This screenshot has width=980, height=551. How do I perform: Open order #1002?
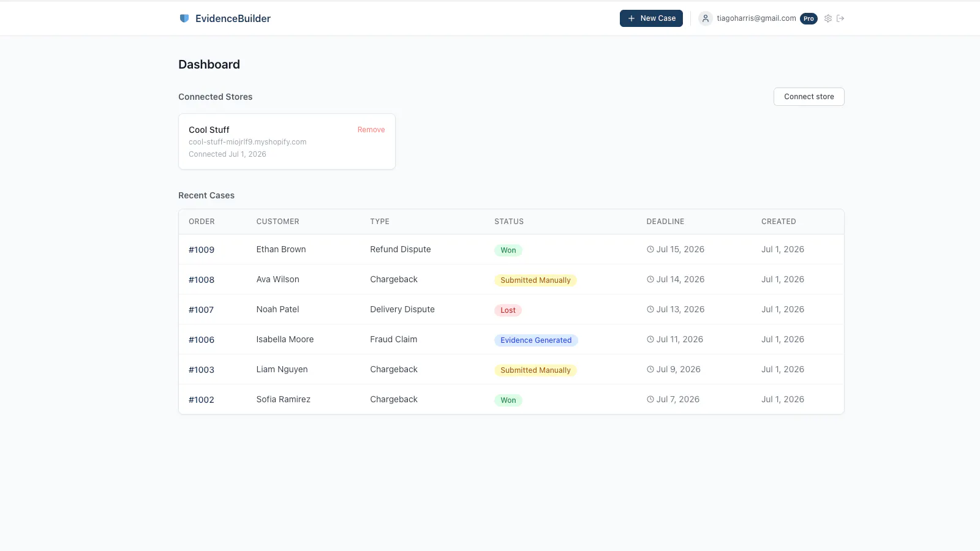pyautogui.click(x=202, y=400)
